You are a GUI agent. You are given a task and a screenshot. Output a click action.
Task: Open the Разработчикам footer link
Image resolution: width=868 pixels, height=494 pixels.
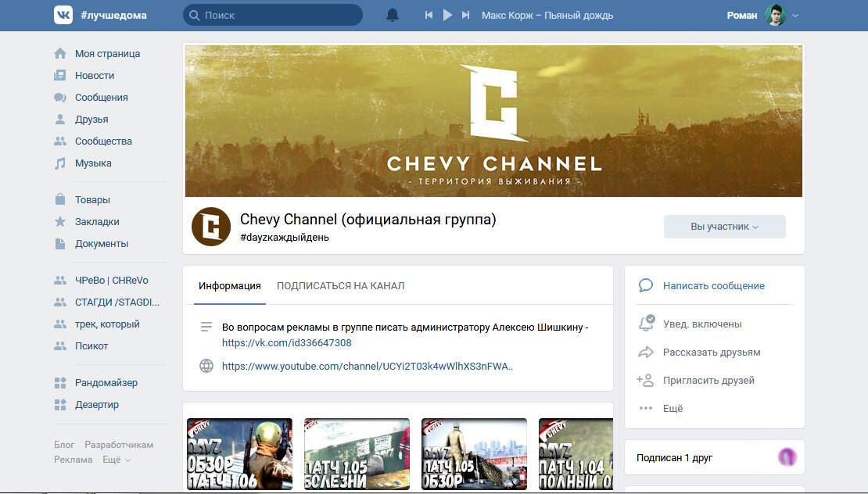119,444
